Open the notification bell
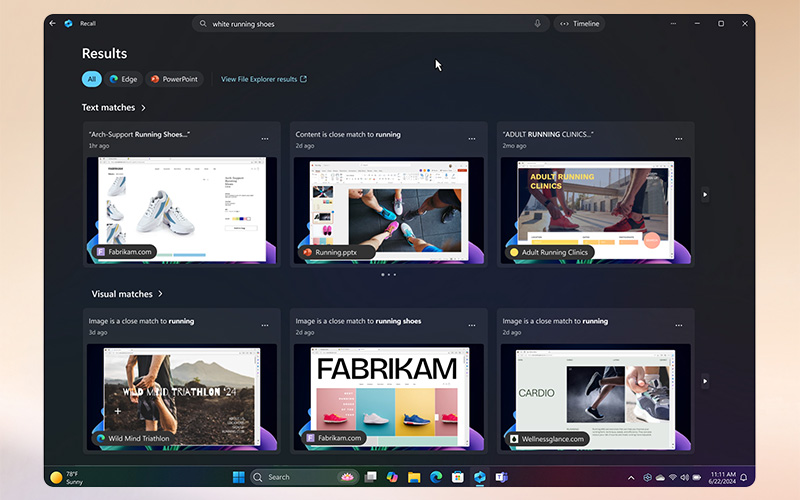The image size is (800, 500). (x=744, y=478)
